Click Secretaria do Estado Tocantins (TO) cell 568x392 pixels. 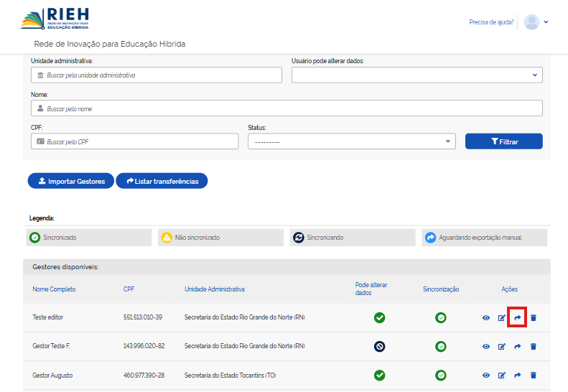(x=230, y=375)
